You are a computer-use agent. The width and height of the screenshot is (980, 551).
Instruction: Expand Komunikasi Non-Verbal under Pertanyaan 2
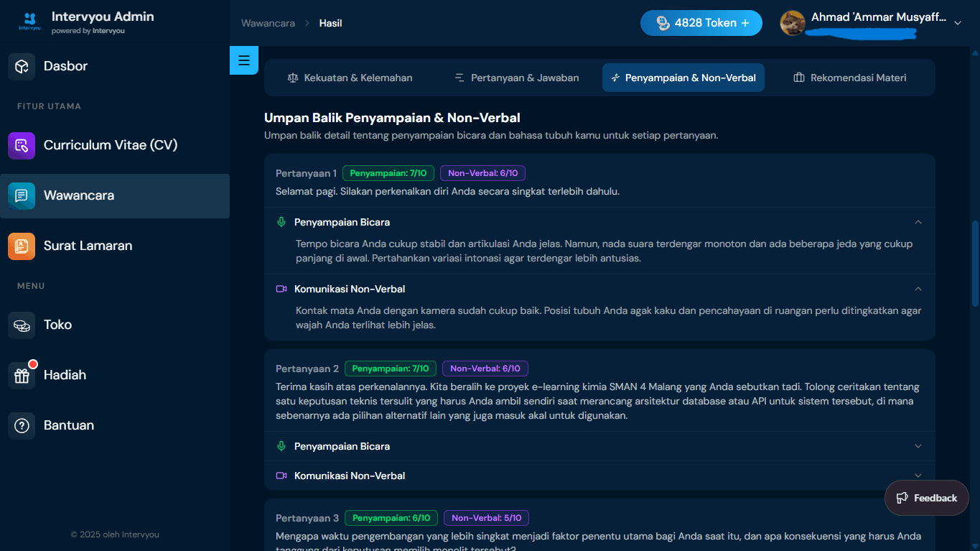[x=918, y=476]
